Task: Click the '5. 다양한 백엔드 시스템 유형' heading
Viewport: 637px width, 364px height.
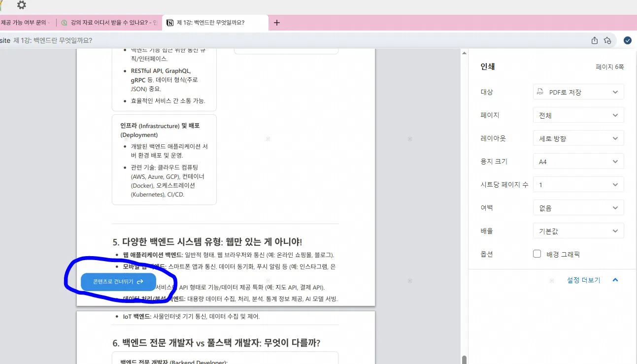Action: [x=207, y=242]
